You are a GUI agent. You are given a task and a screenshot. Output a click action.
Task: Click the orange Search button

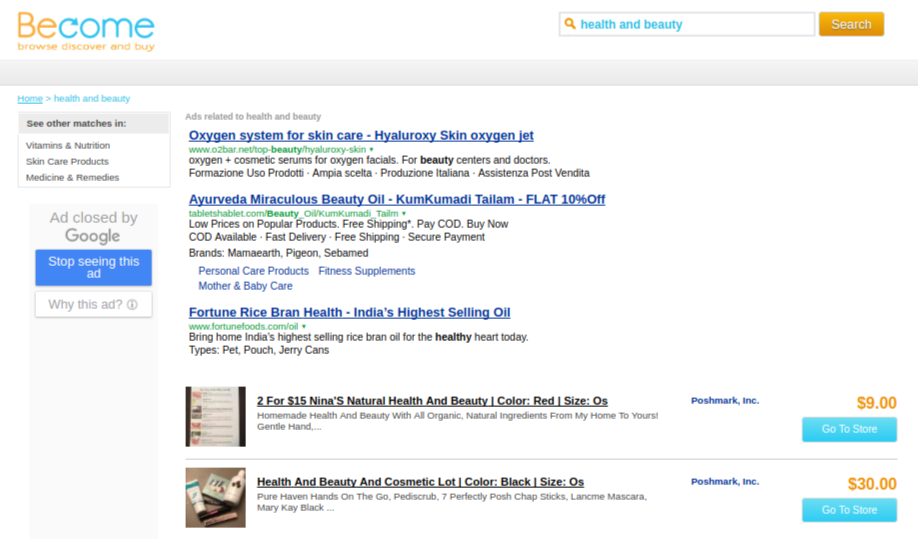point(851,24)
